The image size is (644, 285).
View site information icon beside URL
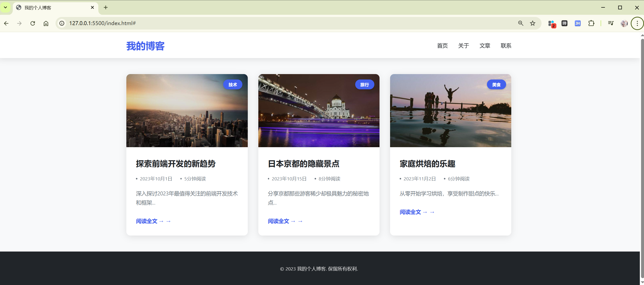62,23
